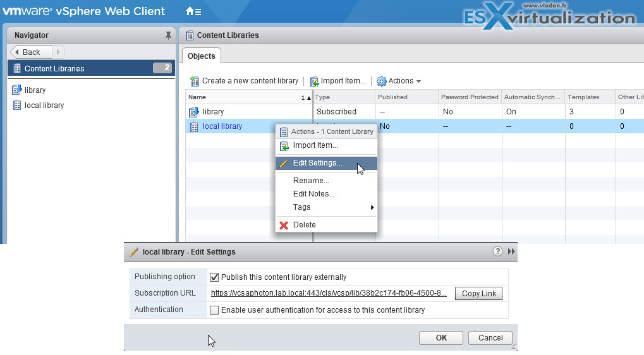Image resolution: width=644 pixels, height=355 pixels.
Task: Choose Import Item from context menu
Action: [x=326, y=145]
